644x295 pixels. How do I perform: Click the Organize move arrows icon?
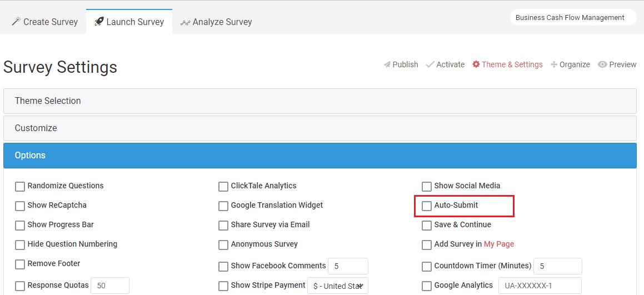coord(553,64)
